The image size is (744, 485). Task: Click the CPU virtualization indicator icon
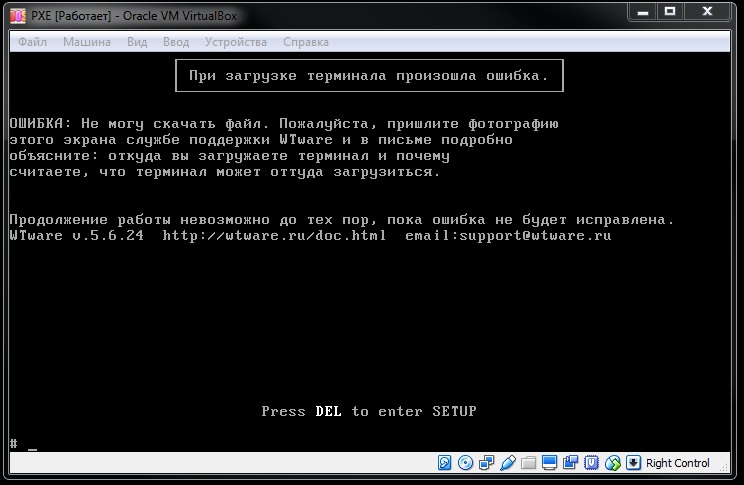coord(591,463)
